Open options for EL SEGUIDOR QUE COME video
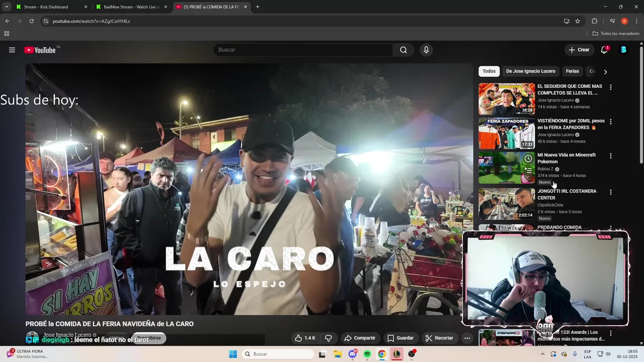 pyautogui.click(x=611, y=87)
